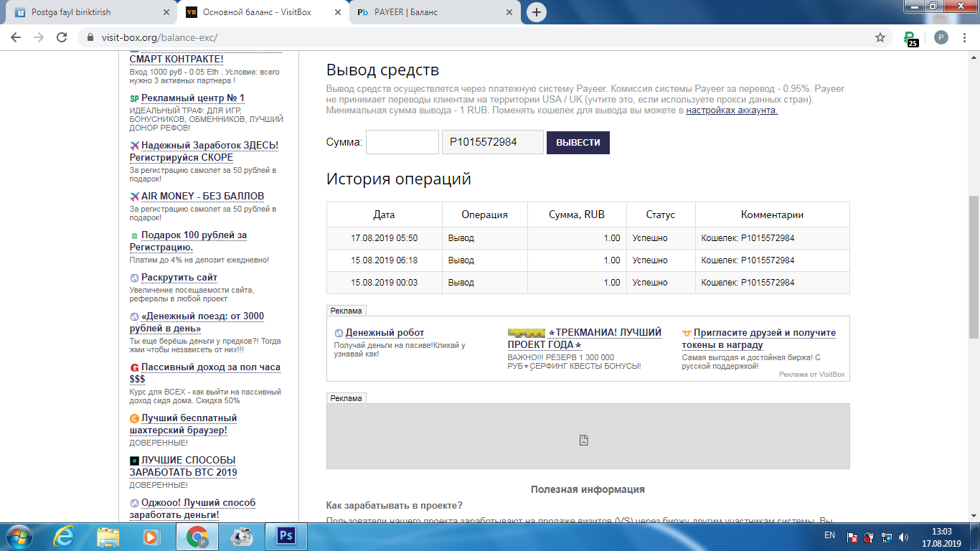The height and width of the screenshot is (551, 980).
Task: Go back using the browser back arrow
Action: point(16,37)
